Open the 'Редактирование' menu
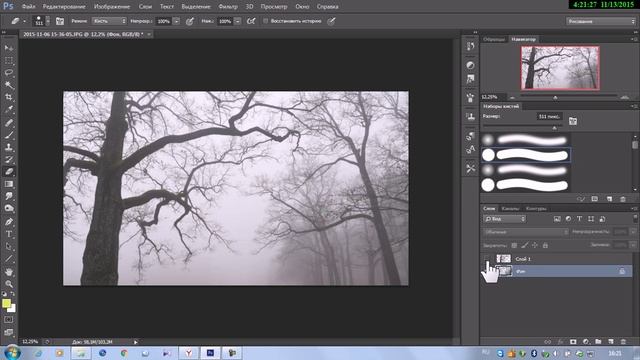This screenshot has width=640, height=360. (64, 7)
